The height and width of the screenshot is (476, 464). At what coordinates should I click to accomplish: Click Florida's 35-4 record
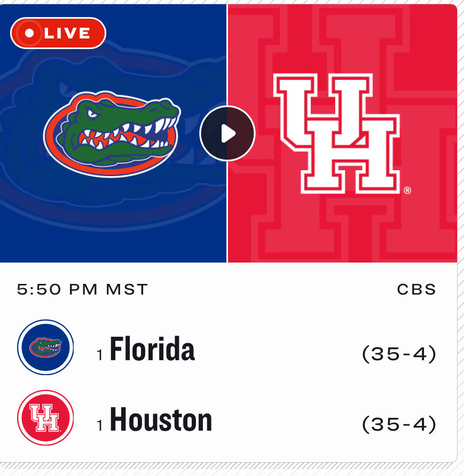click(399, 354)
